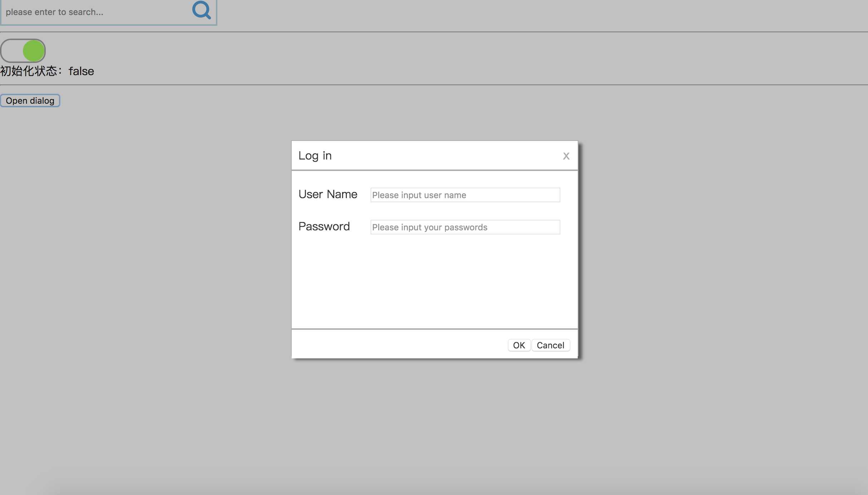Toggle the green switch

(x=23, y=50)
